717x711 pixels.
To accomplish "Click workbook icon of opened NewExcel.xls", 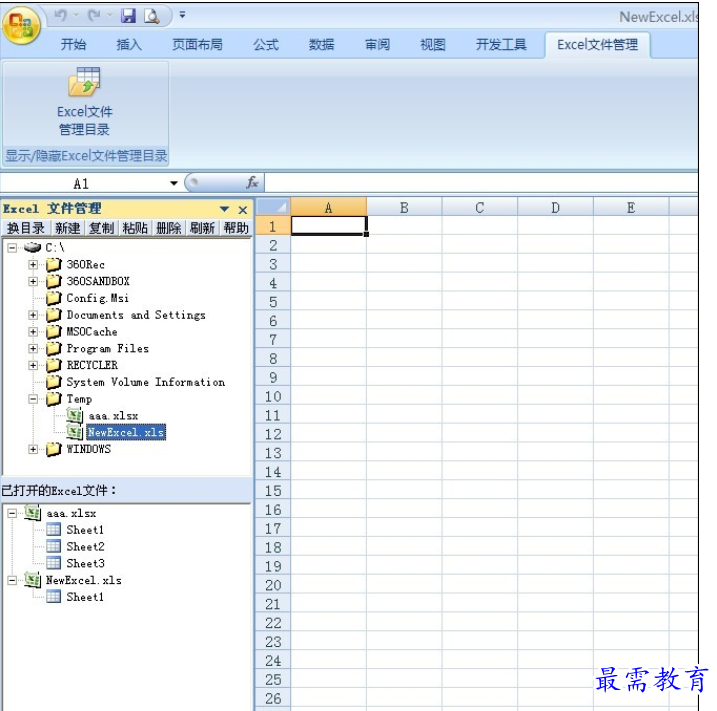I will (32, 580).
